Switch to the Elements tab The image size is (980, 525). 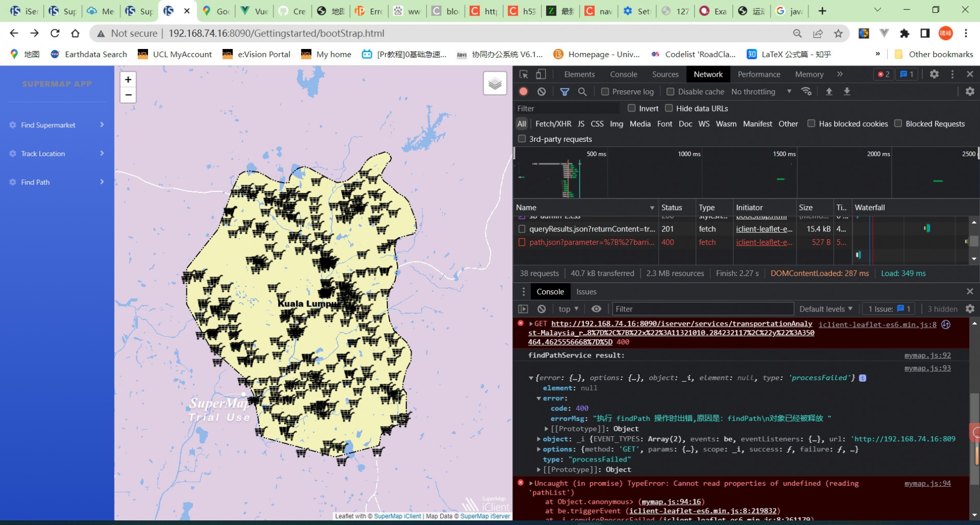coord(579,74)
